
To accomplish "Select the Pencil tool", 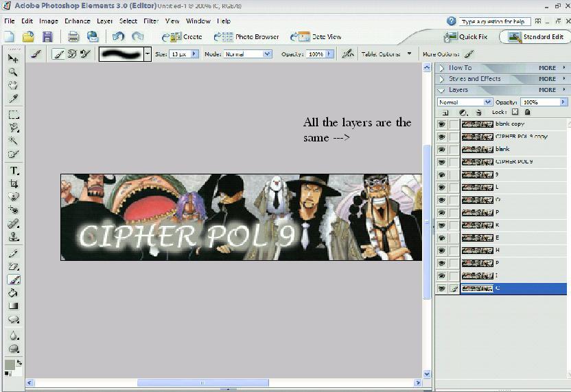I will [14, 253].
